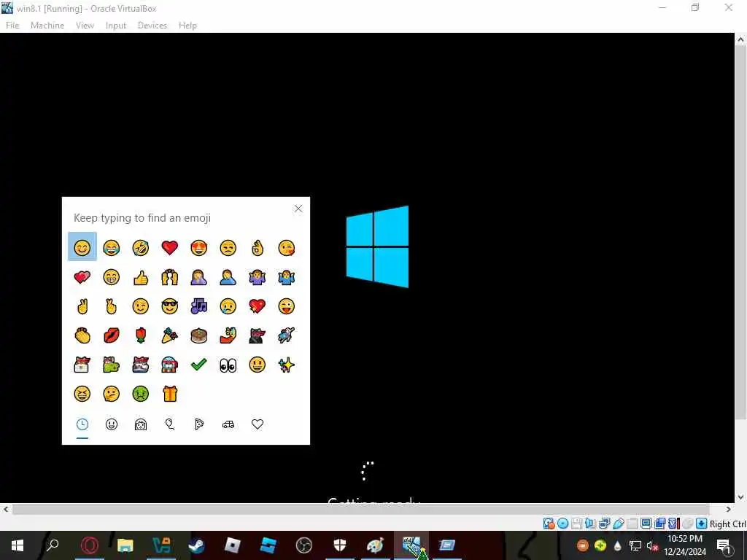Viewport: 747px width, 560px height.
Task: Click the horizontal scrollbar of VM view
Action: [x=361, y=509]
